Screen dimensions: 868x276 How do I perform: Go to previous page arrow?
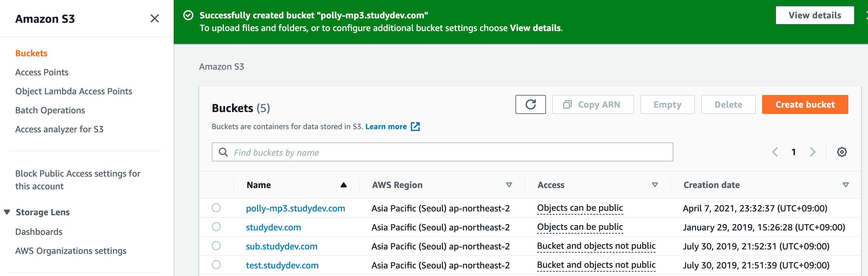point(775,152)
